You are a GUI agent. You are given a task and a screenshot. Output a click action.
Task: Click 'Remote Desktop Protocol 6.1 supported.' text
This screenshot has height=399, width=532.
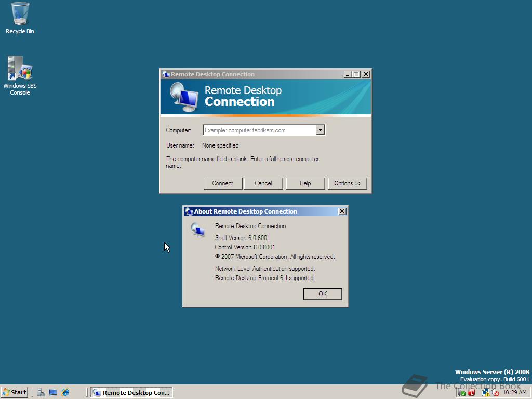point(265,278)
